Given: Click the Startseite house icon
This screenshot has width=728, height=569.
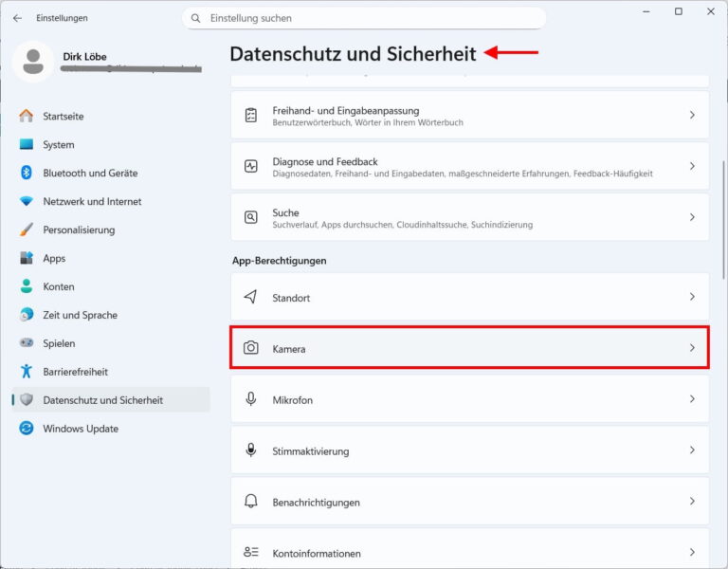Looking at the screenshot, I should coord(27,116).
